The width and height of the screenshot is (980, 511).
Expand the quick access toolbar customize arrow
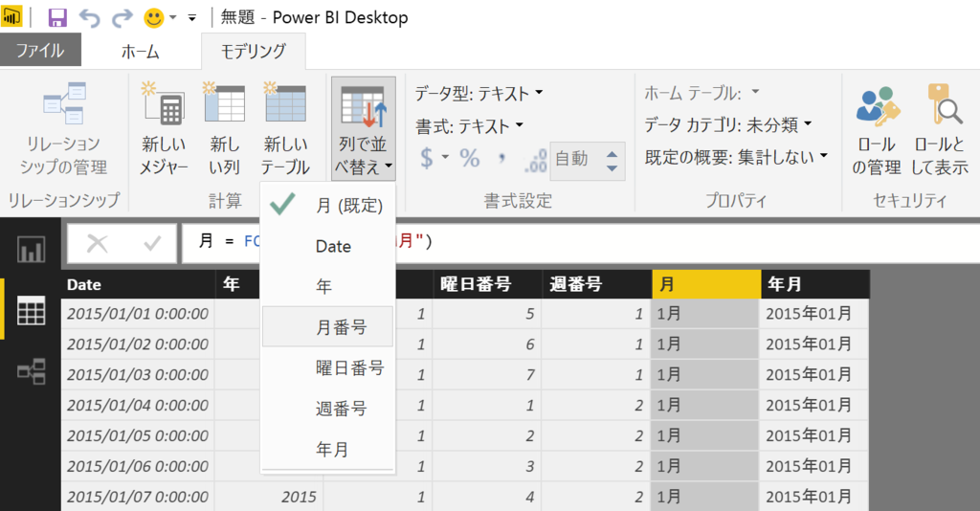pyautogui.click(x=191, y=18)
